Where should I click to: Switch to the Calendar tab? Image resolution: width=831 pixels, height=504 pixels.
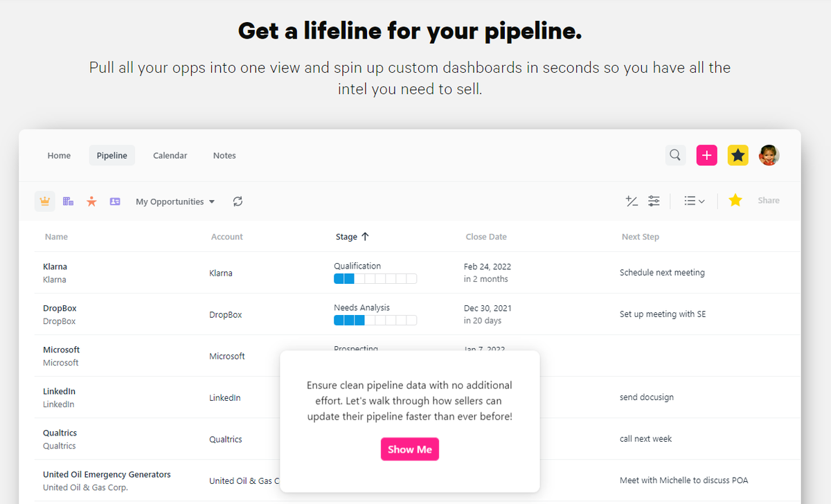tap(170, 155)
